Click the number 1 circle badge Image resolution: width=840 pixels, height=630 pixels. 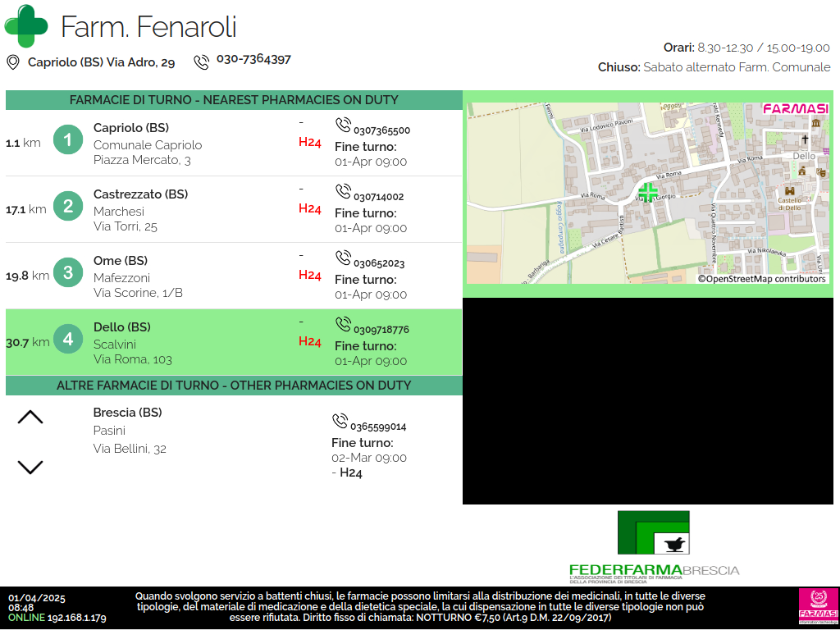click(x=68, y=140)
